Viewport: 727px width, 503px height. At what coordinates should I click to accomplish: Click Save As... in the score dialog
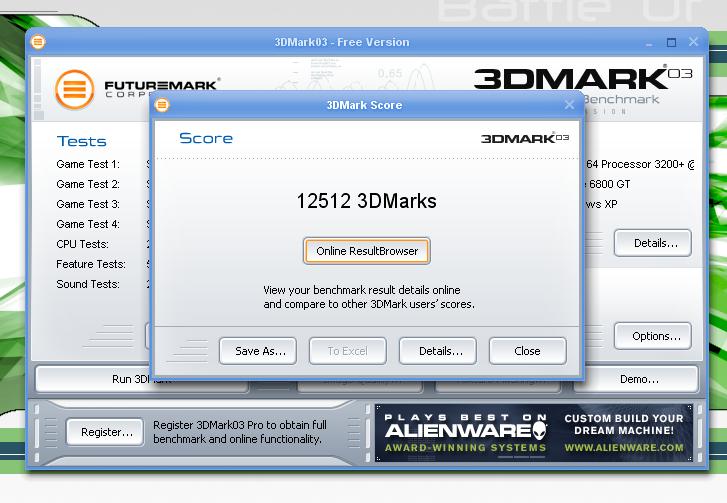[258, 351]
